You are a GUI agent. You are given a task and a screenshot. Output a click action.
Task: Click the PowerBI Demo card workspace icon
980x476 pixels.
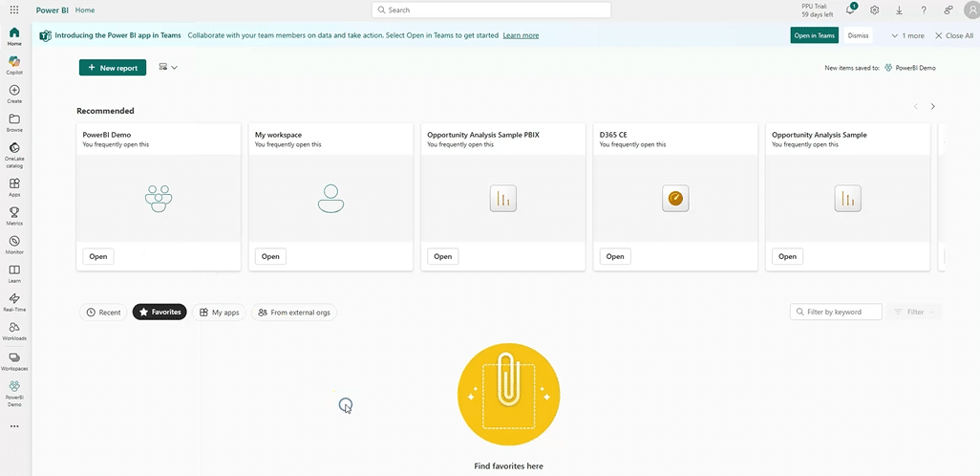tap(159, 198)
